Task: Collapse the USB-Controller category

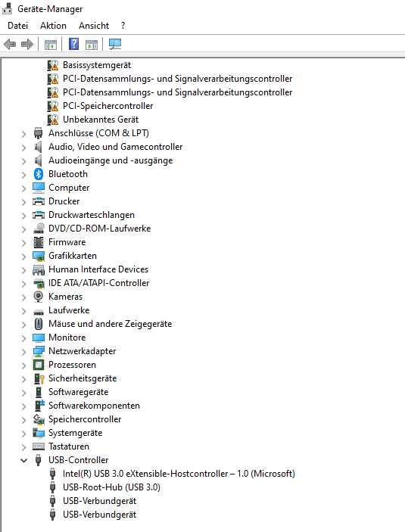Action: [23, 460]
